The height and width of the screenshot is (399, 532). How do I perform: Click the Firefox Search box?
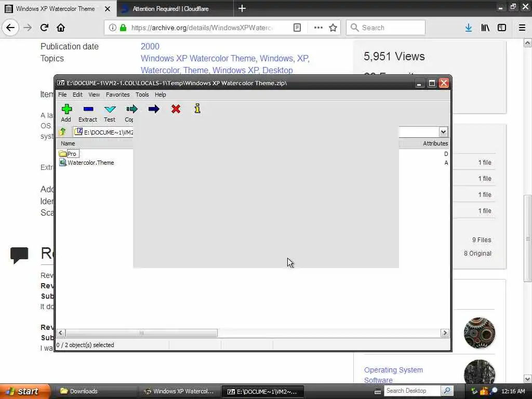click(x=386, y=28)
